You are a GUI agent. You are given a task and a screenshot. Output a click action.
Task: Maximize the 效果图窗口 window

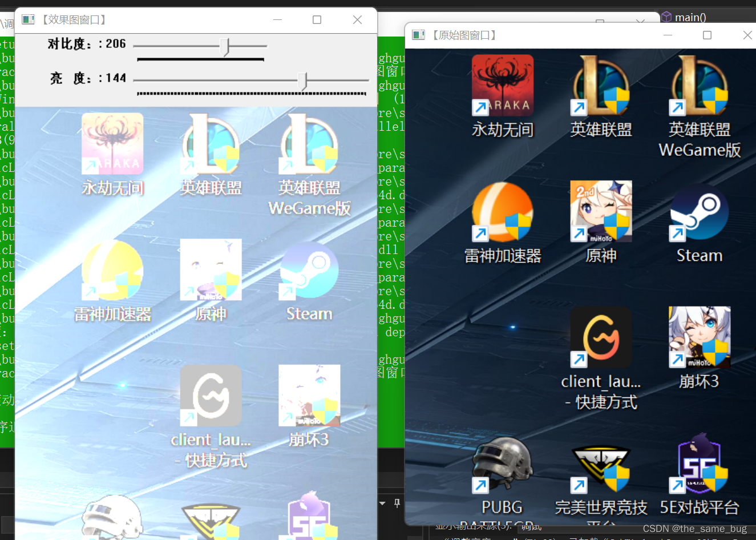pyautogui.click(x=317, y=19)
